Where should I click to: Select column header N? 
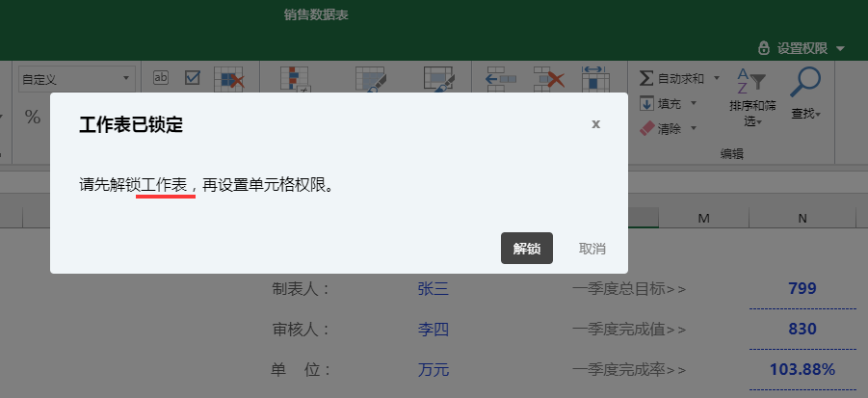tap(802, 219)
